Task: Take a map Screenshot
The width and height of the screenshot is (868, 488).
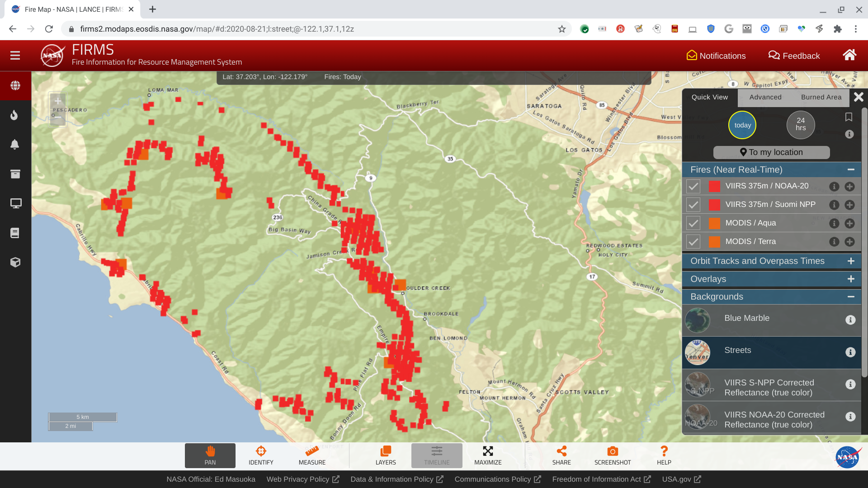Action: 612,455
